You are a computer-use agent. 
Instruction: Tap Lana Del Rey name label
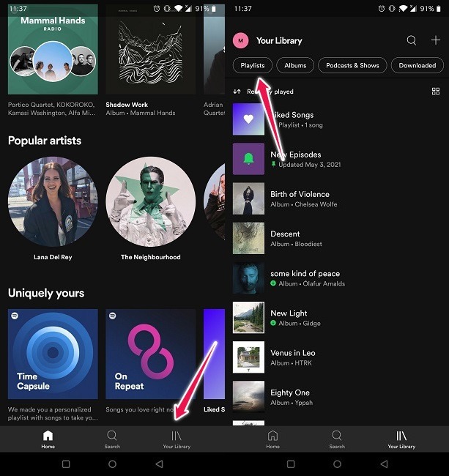click(53, 257)
